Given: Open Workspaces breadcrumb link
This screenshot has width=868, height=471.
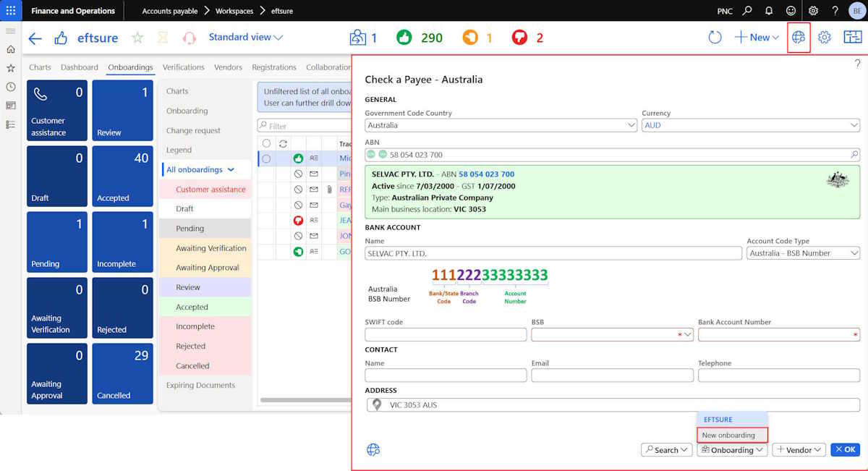Looking at the screenshot, I should point(234,11).
